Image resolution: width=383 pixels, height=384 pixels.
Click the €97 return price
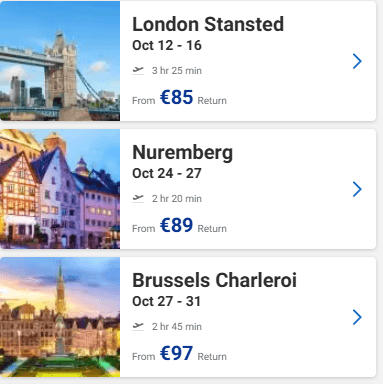pyautogui.click(x=176, y=353)
